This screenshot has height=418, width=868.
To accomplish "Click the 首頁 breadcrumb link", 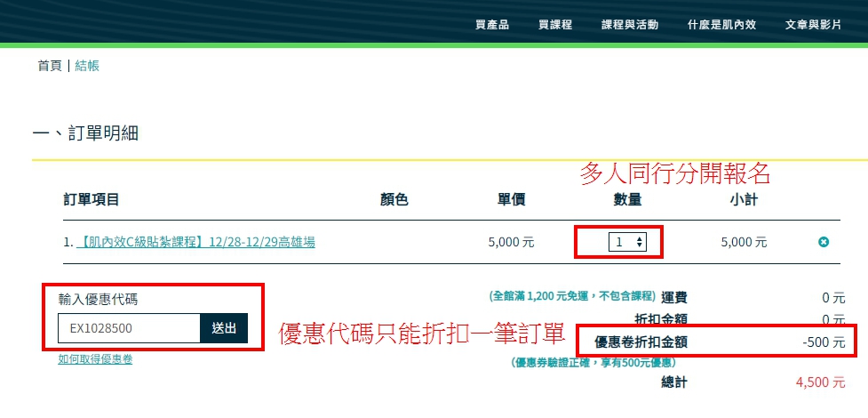I will (50, 66).
